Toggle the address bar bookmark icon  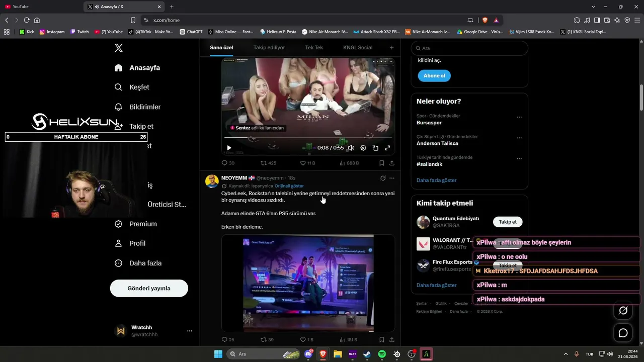coord(133,20)
